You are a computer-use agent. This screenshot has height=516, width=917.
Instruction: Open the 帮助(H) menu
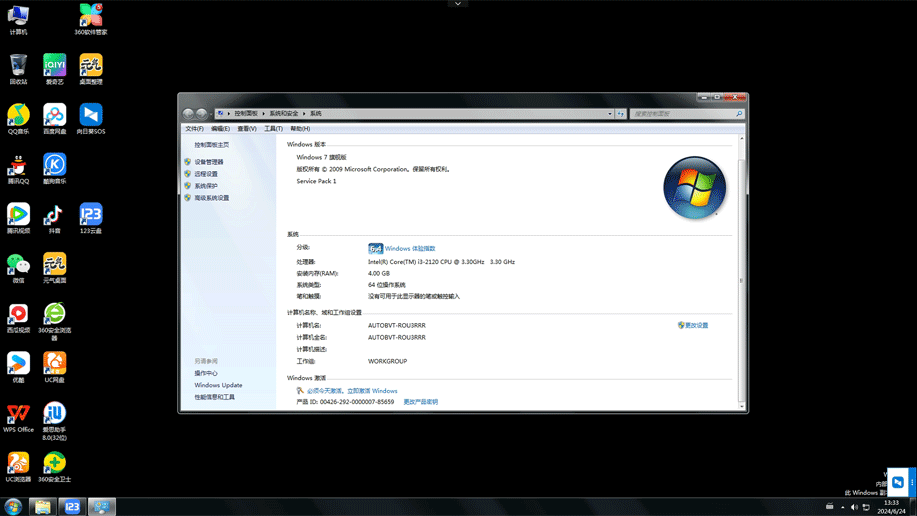click(x=300, y=129)
